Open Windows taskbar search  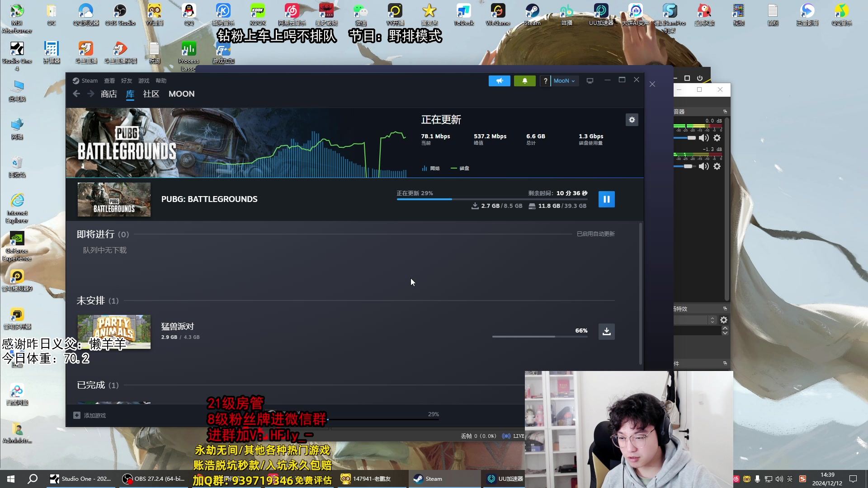[33, 479]
